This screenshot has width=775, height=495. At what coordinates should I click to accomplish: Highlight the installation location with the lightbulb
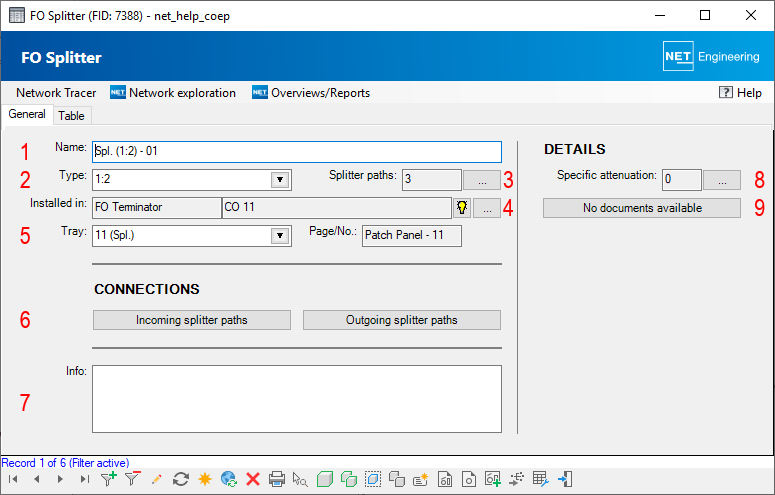pos(462,208)
